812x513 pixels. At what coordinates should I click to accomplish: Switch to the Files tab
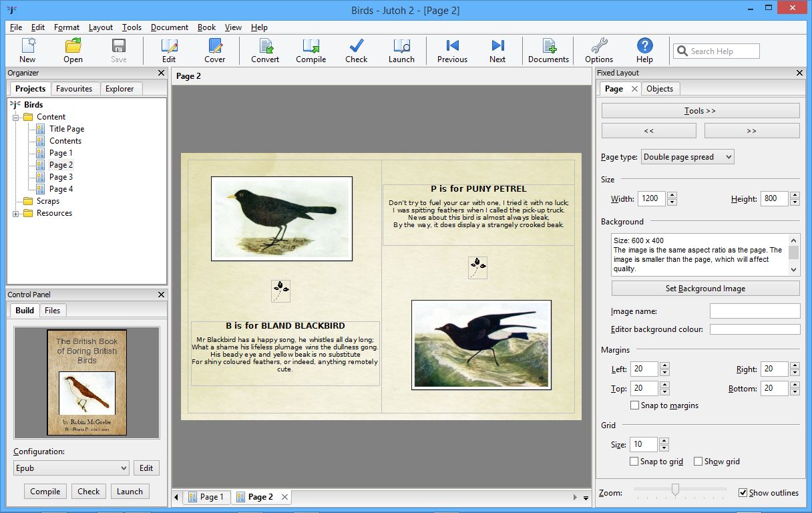pyautogui.click(x=53, y=310)
